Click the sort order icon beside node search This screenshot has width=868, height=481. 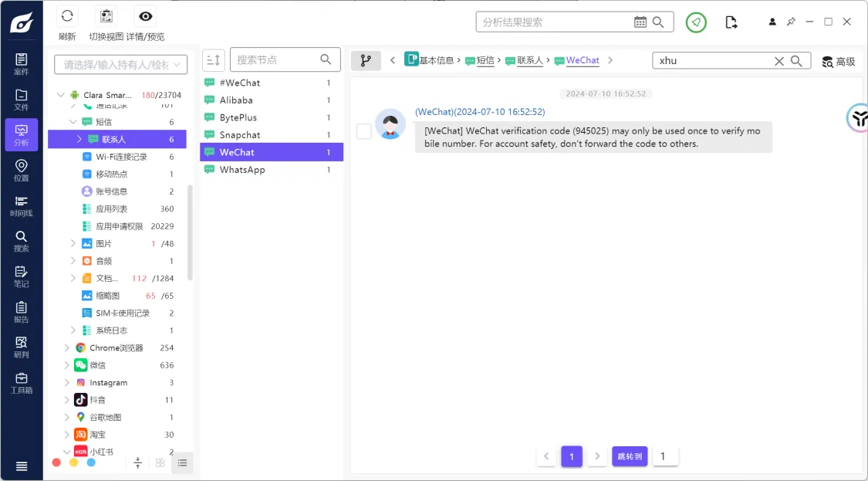point(213,60)
